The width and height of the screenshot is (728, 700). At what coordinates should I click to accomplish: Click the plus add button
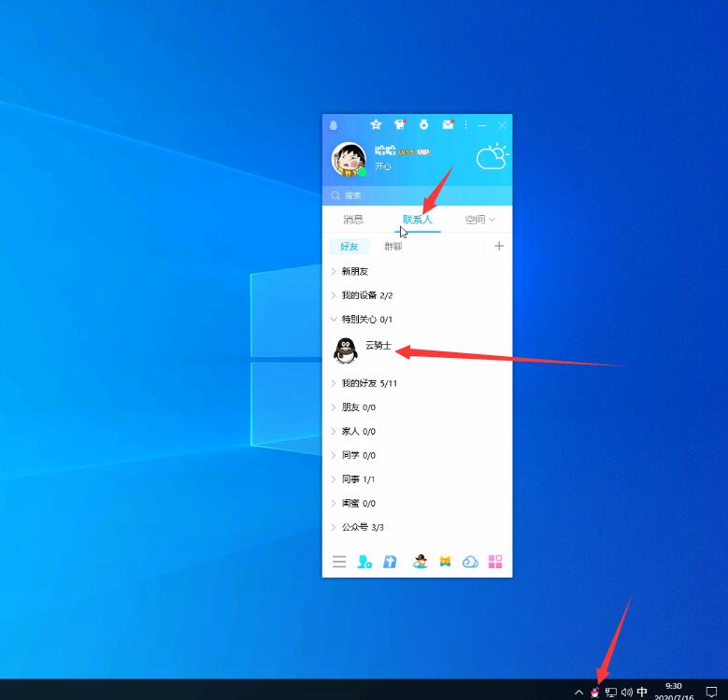(x=499, y=246)
